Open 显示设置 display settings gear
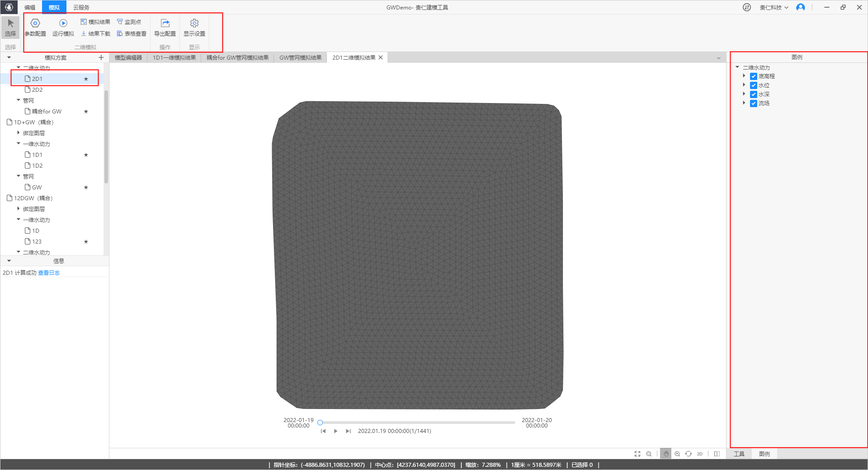Screen dimensions: 868x470 point(194,27)
